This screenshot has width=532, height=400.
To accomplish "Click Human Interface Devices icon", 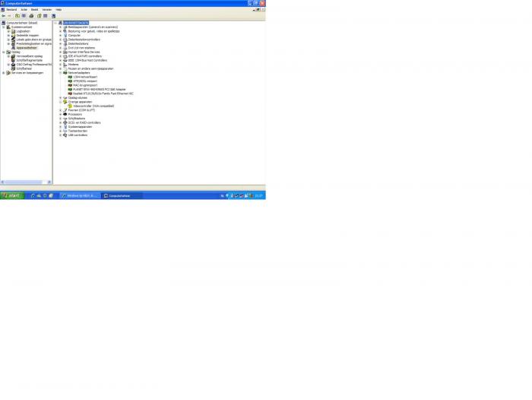I will pos(65,52).
